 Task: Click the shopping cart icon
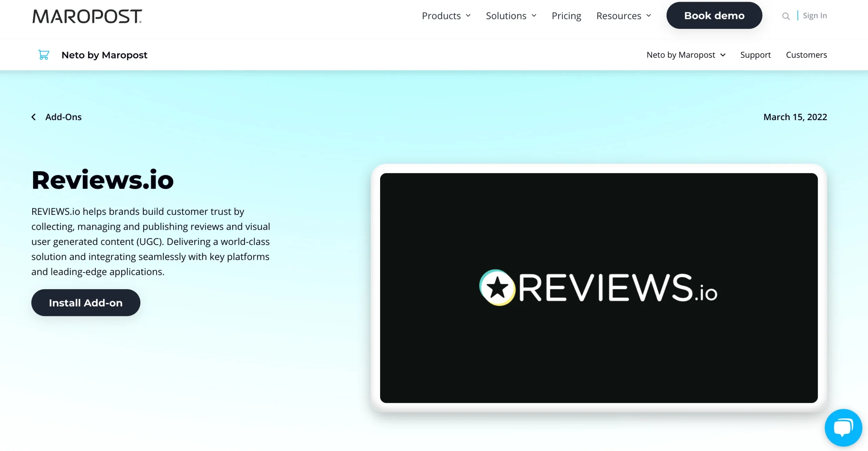(44, 55)
